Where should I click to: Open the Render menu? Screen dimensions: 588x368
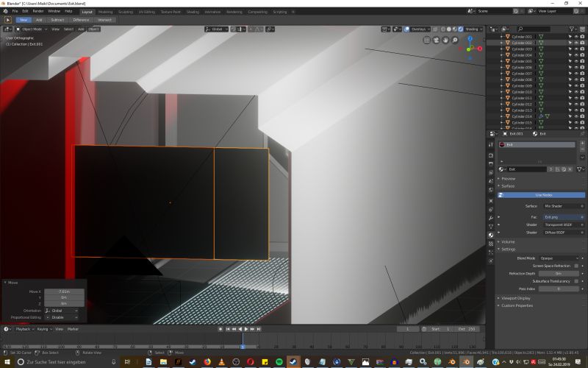point(38,11)
